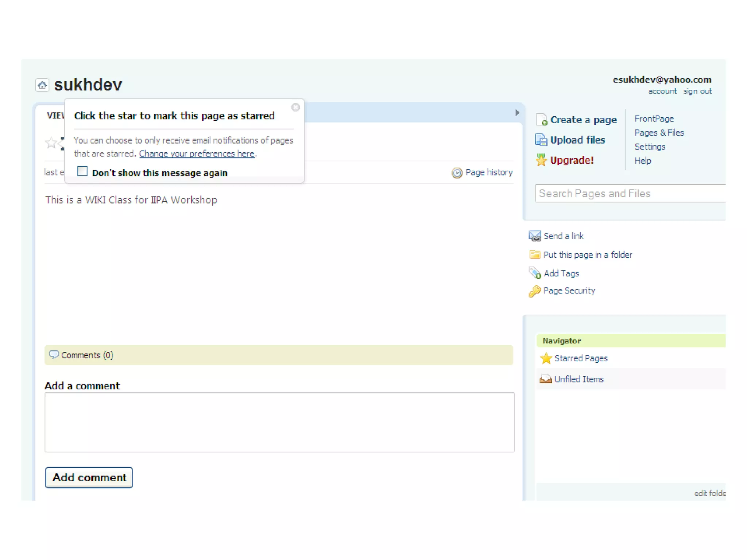Screen dimensions: 747x560
Task: Click the Create a page icon
Action: (541, 120)
